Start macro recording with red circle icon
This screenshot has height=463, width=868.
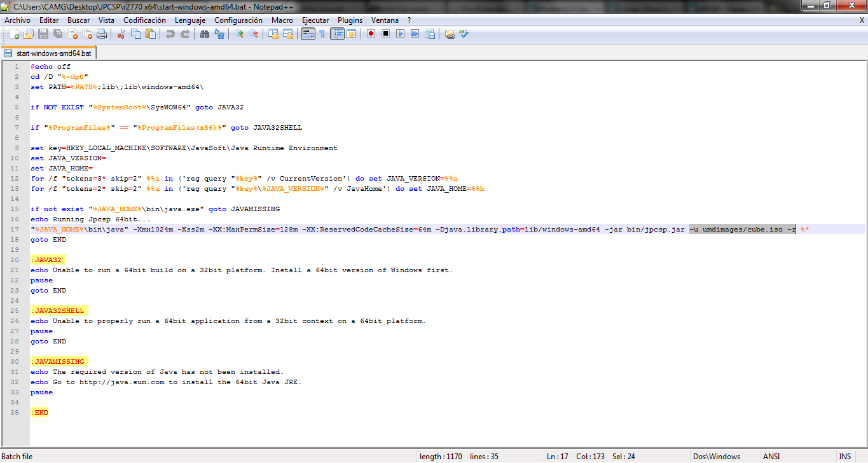point(371,34)
